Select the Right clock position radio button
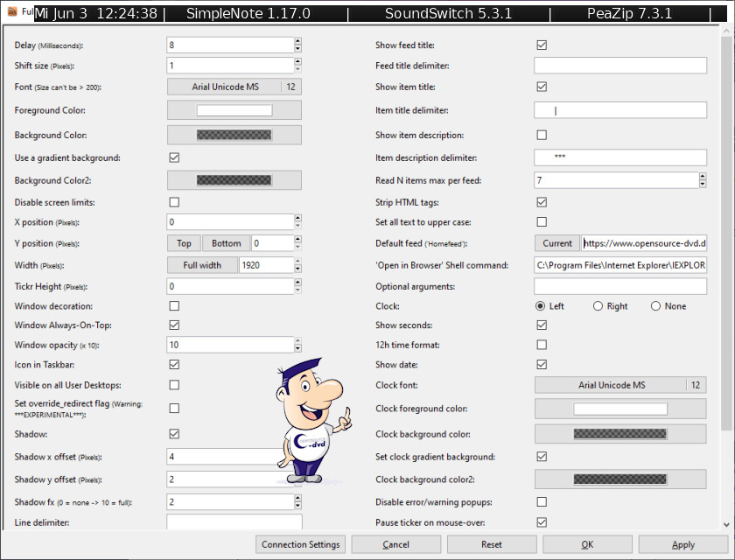735x560 pixels. (598, 306)
